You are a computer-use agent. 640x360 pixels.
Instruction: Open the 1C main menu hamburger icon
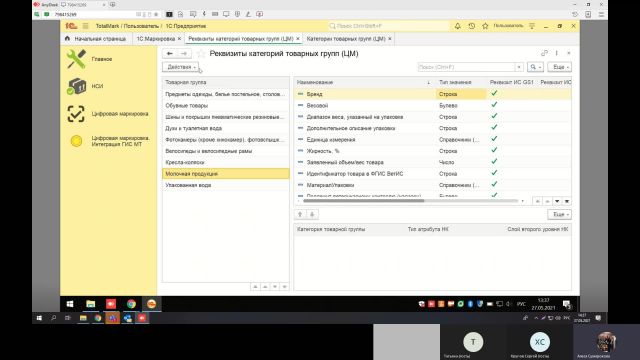coord(85,26)
